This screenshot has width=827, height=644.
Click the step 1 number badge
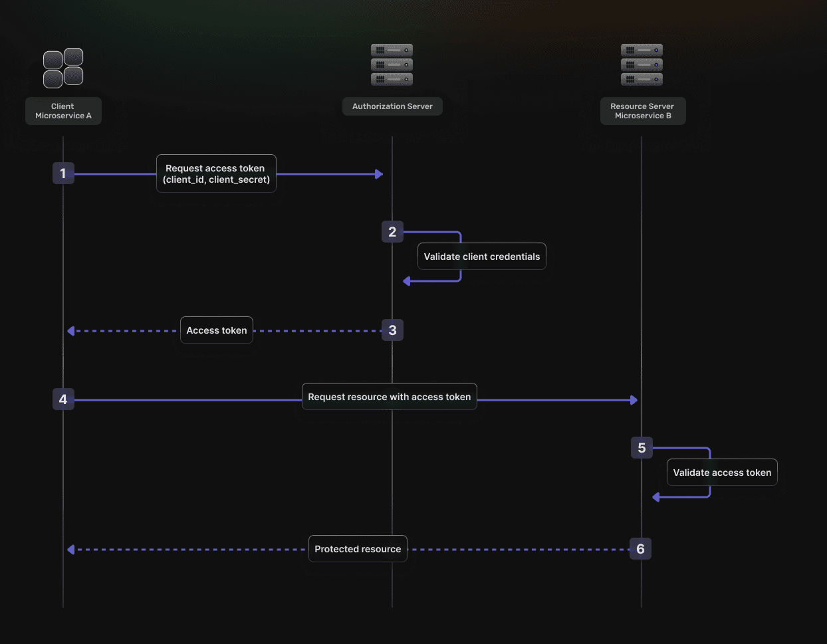coord(63,173)
